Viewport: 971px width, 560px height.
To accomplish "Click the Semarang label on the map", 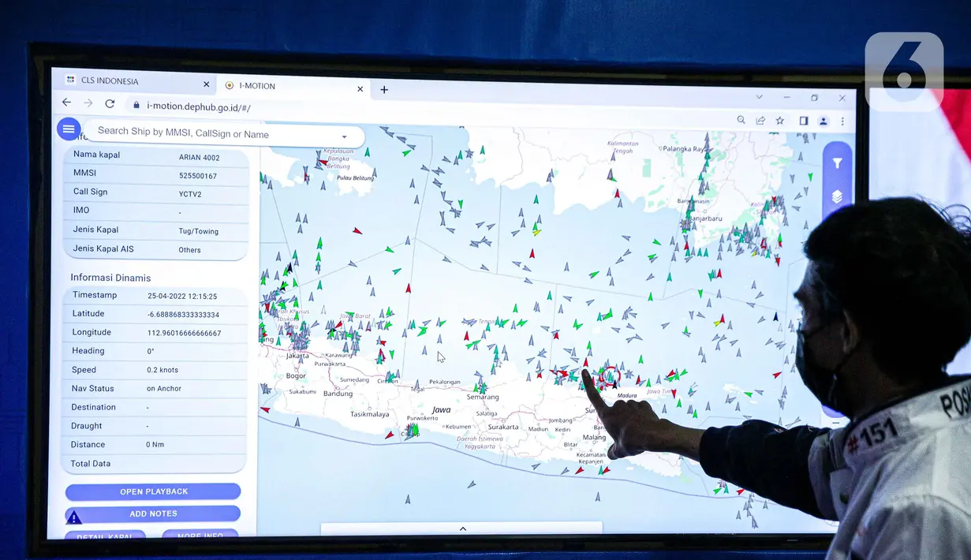I will [x=483, y=397].
